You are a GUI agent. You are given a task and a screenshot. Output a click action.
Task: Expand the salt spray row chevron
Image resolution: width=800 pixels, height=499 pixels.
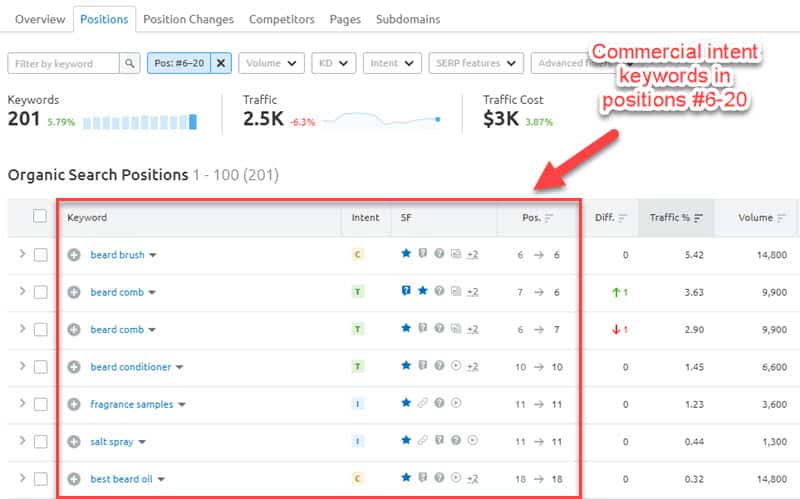[22, 440]
